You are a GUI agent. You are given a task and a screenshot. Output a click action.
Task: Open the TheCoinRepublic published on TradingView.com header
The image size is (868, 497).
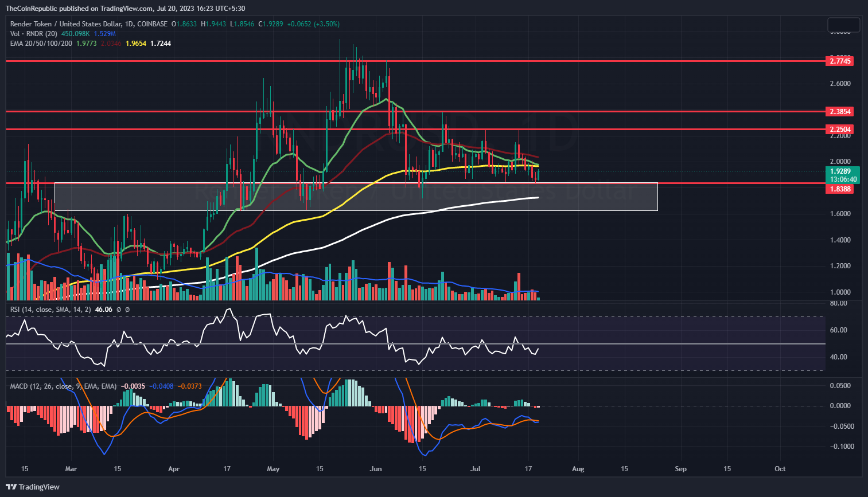point(125,8)
